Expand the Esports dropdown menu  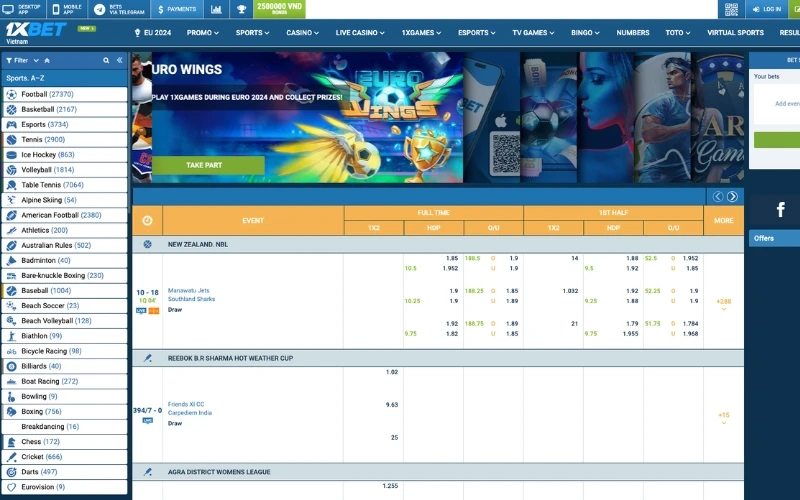pyautogui.click(x=477, y=33)
